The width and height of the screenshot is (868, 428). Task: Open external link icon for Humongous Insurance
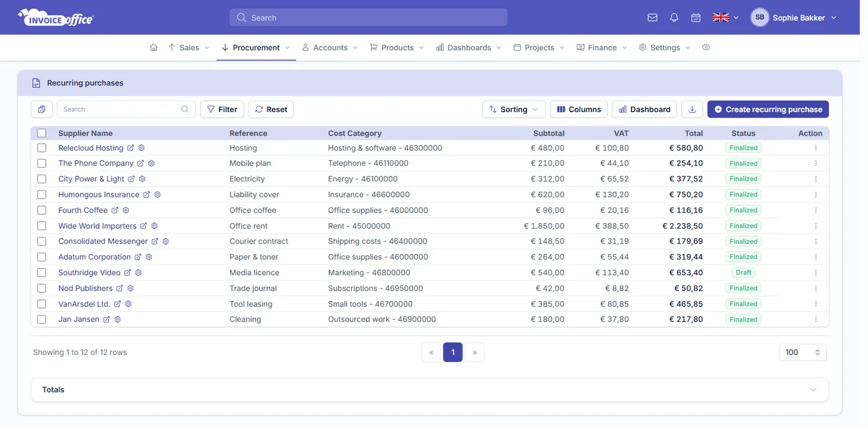pyautogui.click(x=146, y=194)
